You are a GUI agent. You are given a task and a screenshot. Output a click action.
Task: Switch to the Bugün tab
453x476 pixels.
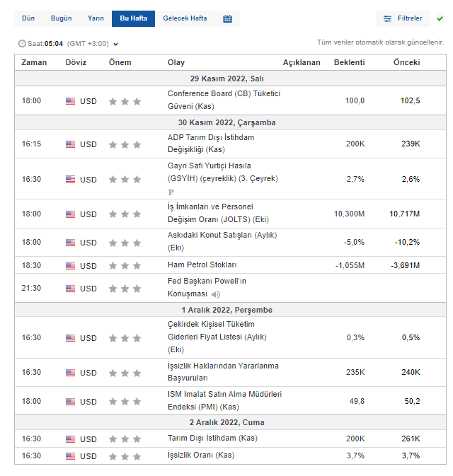(x=62, y=18)
